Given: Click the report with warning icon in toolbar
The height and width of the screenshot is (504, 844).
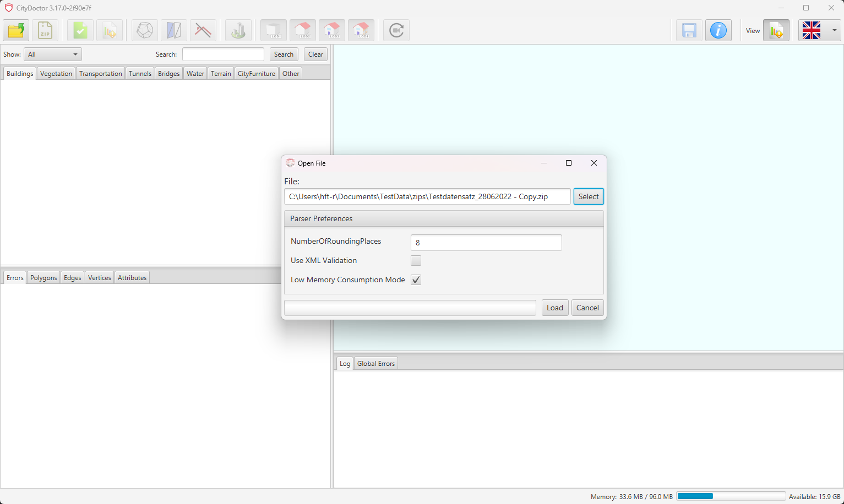Looking at the screenshot, I should pos(110,30).
